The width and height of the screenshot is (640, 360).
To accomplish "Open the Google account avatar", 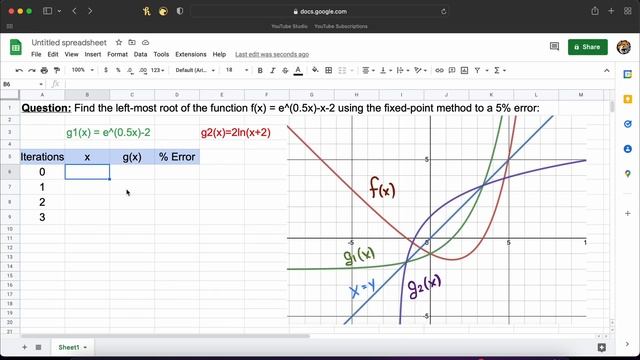I will click(x=623, y=47).
